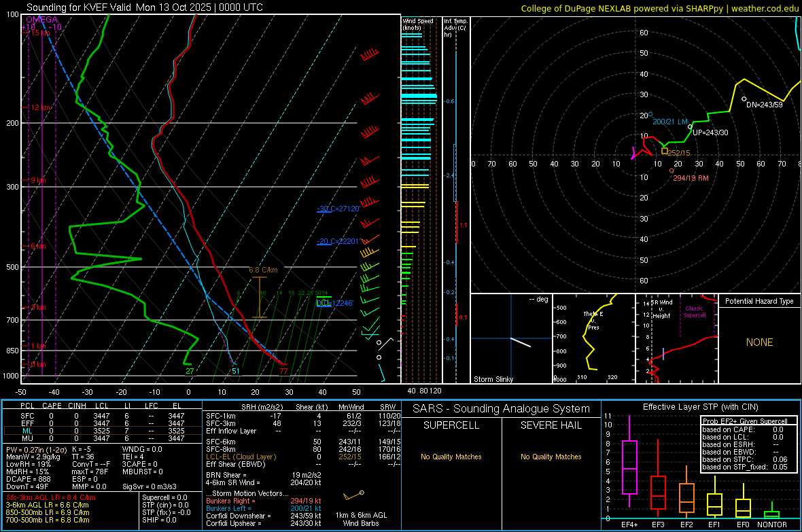Click the orange '252/15' hodograph label
Screen dimensions: 802x532
pyautogui.click(x=679, y=153)
